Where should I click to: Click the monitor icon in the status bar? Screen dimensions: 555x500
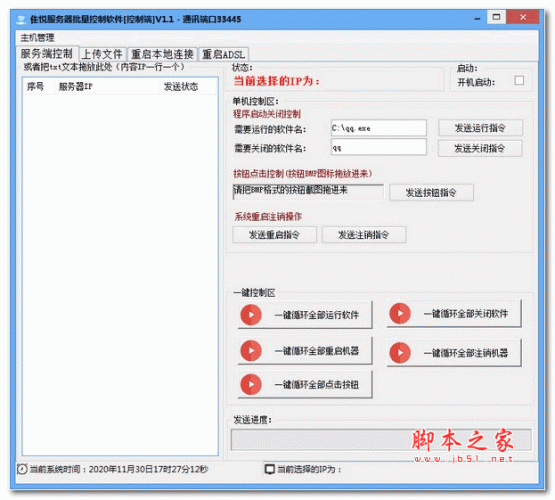point(269,469)
